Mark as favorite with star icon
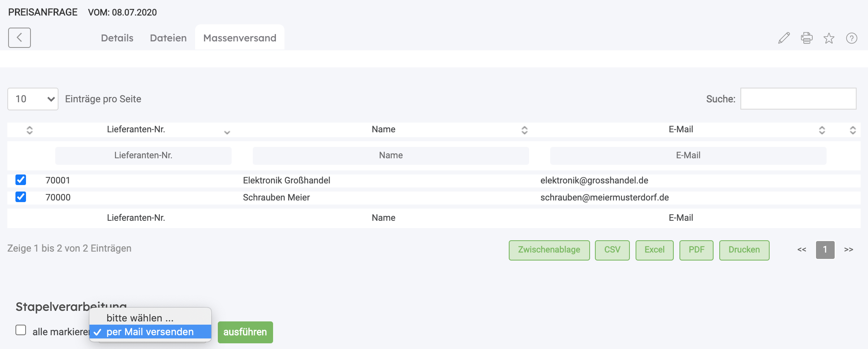This screenshot has width=868, height=349. pos(829,38)
